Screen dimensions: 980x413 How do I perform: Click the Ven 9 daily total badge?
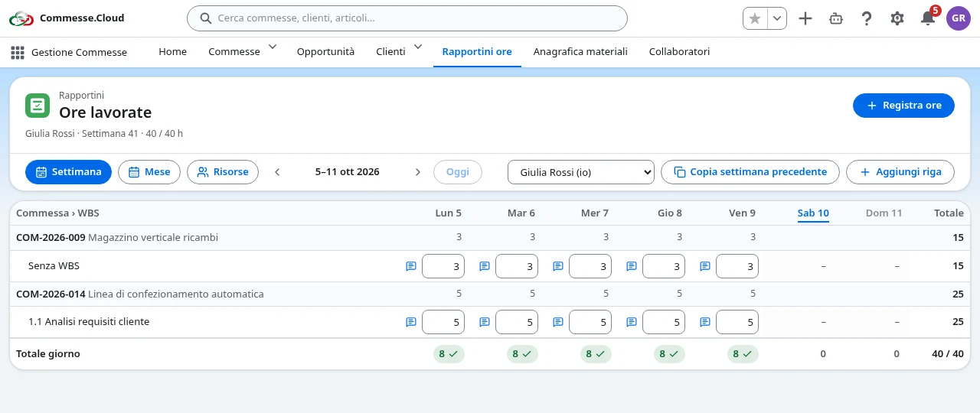click(x=743, y=354)
